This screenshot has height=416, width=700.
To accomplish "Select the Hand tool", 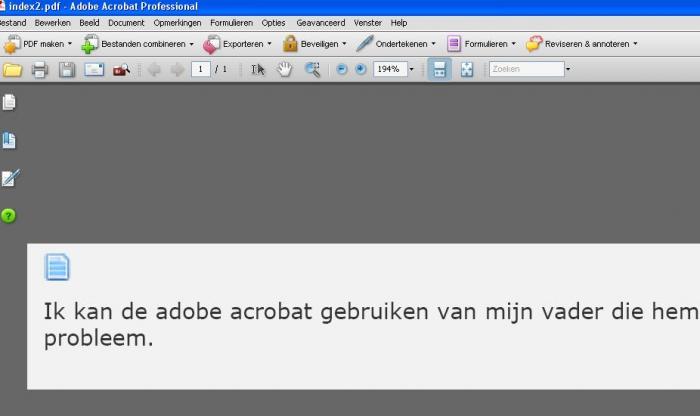I will pyautogui.click(x=284, y=70).
